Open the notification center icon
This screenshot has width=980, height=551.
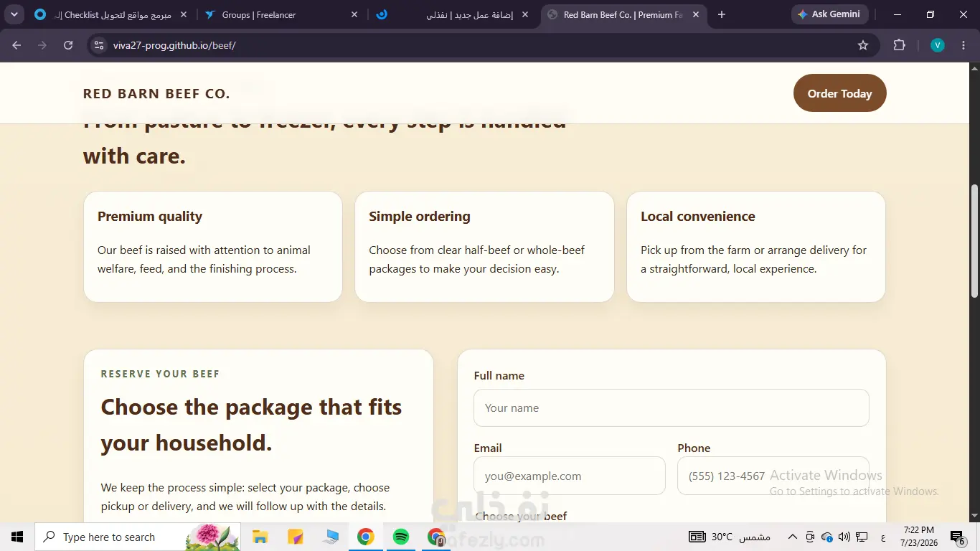(x=958, y=537)
